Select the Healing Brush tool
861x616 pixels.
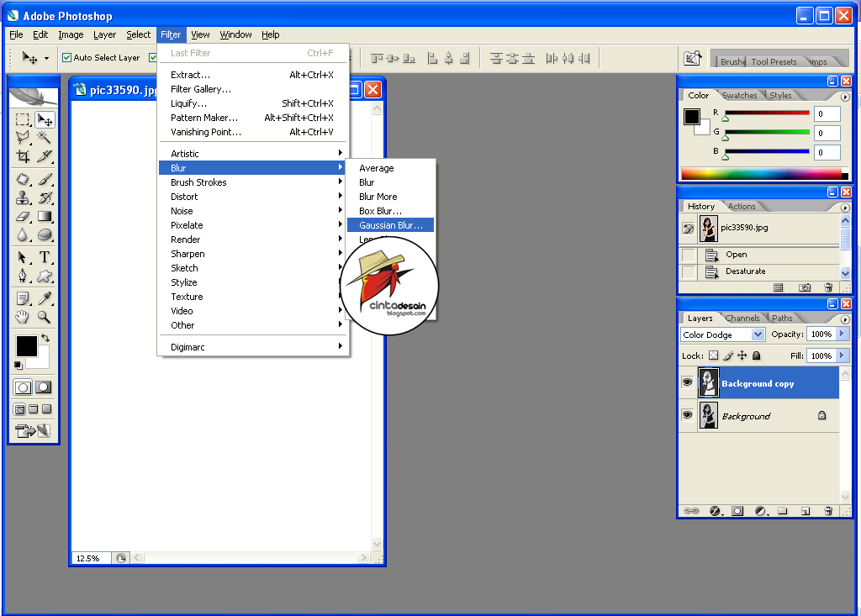(23, 180)
